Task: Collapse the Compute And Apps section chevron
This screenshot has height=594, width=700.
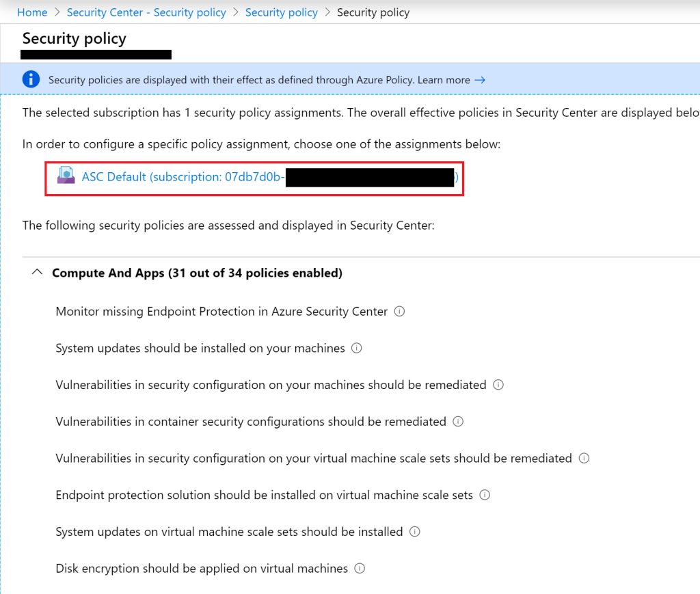Action: (37, 273)
